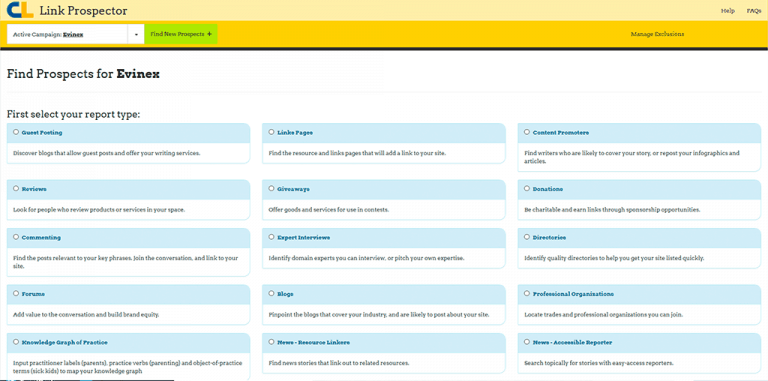
Task: Open the Active Campaign dropdown arrow
Action: pos(136,34)
